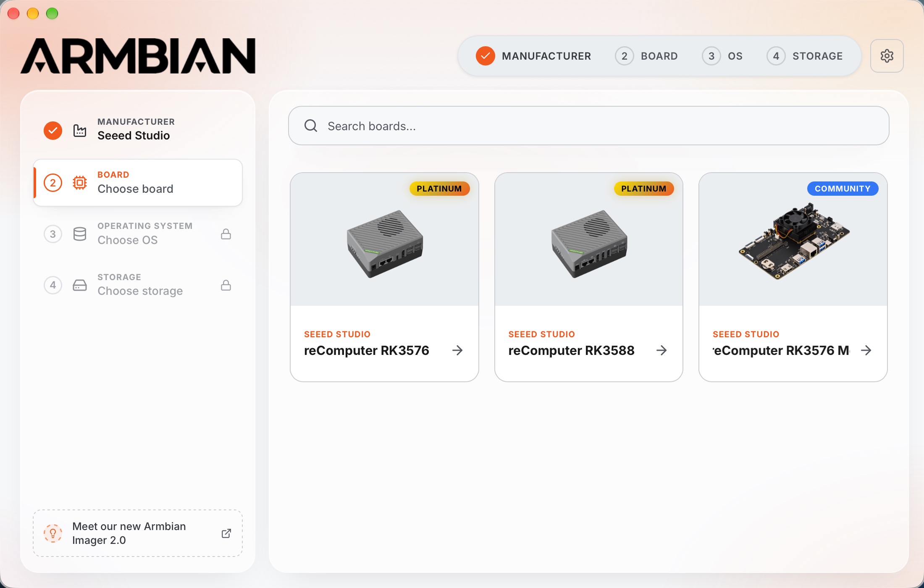
Task: Click arrow on the Community board card
Action: (x=866, y=350)
